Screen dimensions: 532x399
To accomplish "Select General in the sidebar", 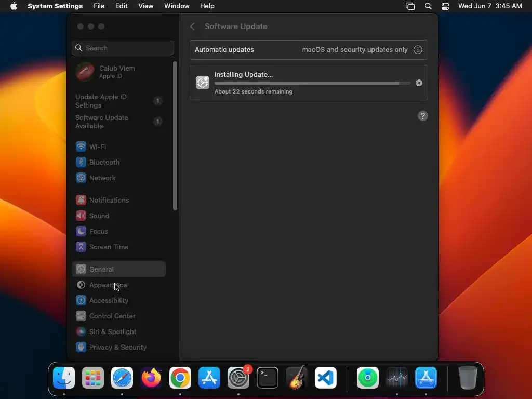I will 119,270.
